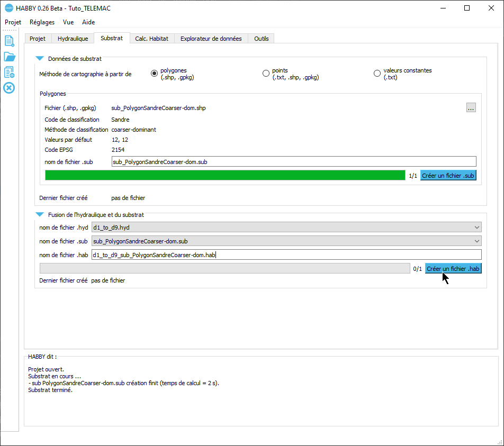The height and width of the screenshot is (446, 504).
Task: Choose points (.txt, .shp, .gpkg) radio option
Action: [x=266, y=74]
